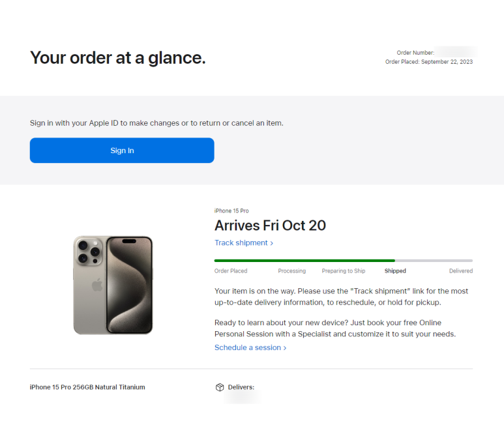
Task: Select the Preparing to Ship status label
Action: [344, 271]
